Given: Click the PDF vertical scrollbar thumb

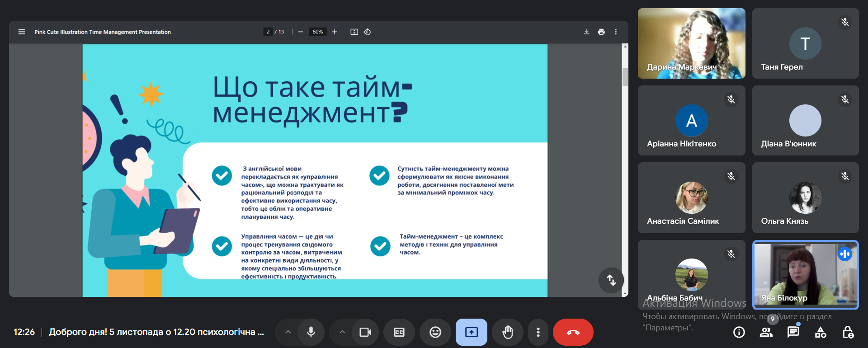Looking at the screenshot, I should [x=625, y=77].
